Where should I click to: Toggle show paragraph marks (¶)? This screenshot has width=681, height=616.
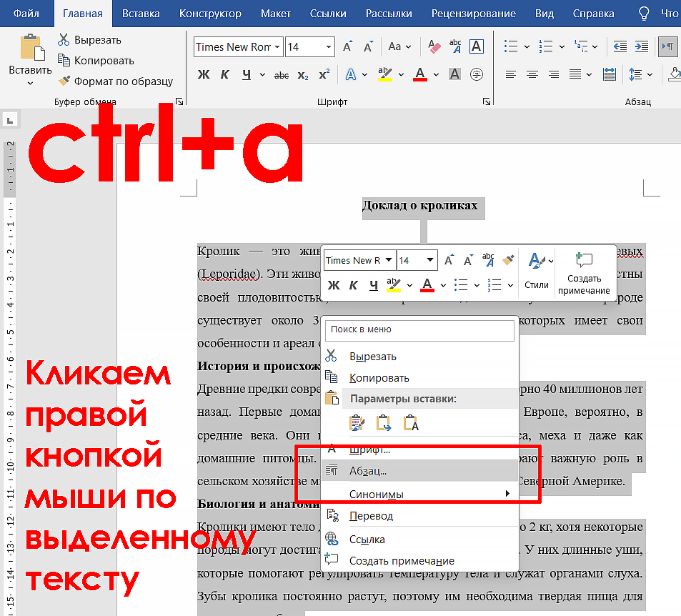click(x=668, y=46)
